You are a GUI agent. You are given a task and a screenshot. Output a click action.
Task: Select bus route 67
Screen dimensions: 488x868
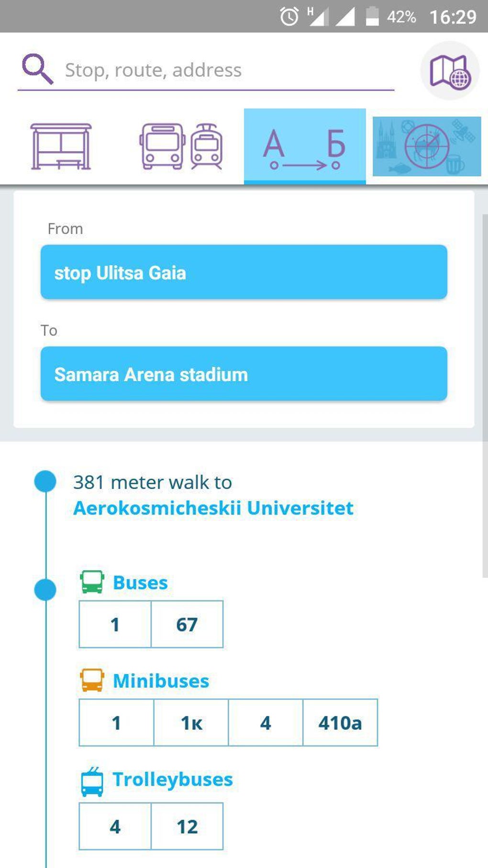pyautogui.click(x=187, y=624)
